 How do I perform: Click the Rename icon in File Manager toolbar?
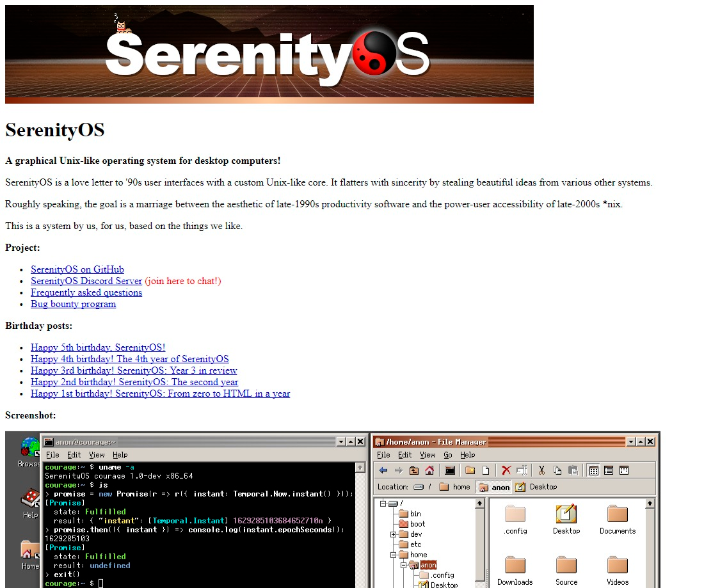[x=522, y=470]
